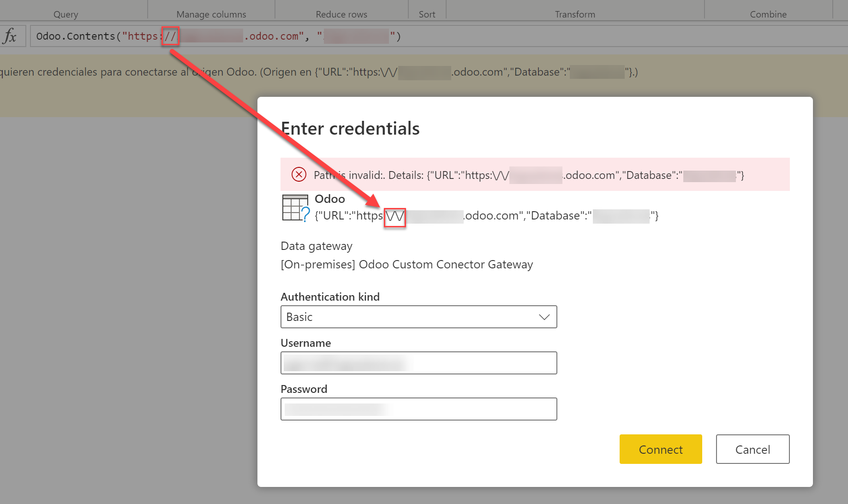
Task: Select the Odoo Custom Conector Gateway text
Action: [x=406, y=264]
